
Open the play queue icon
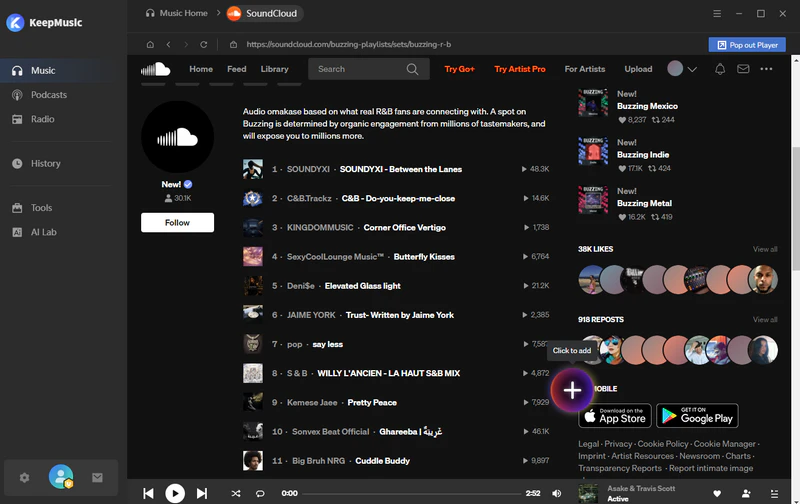(774, 493)
